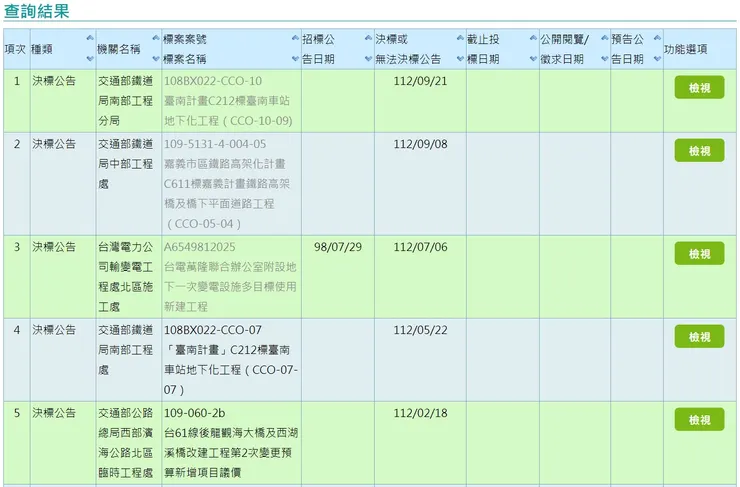740x487 pixels.
Task: Sort 招標公告日期 ascending arrow
Action: 369,38
